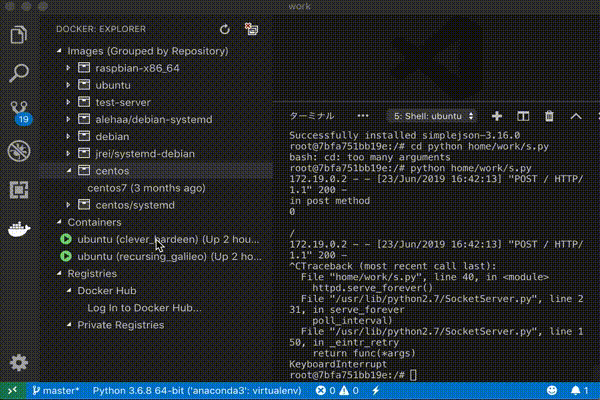Select the ターミナル panel tab

point(312,116)
